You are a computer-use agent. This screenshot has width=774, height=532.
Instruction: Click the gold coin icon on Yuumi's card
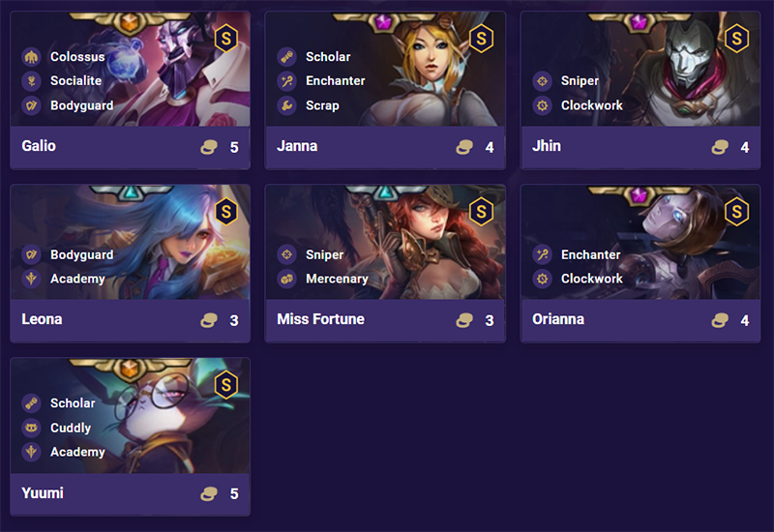pyautogui.click(x=209, y=494)
